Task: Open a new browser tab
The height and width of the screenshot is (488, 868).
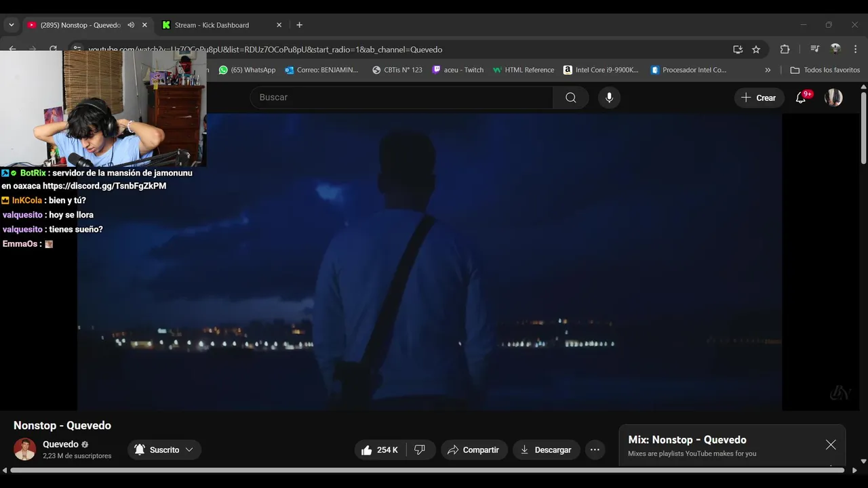Action: coord(299,25)
